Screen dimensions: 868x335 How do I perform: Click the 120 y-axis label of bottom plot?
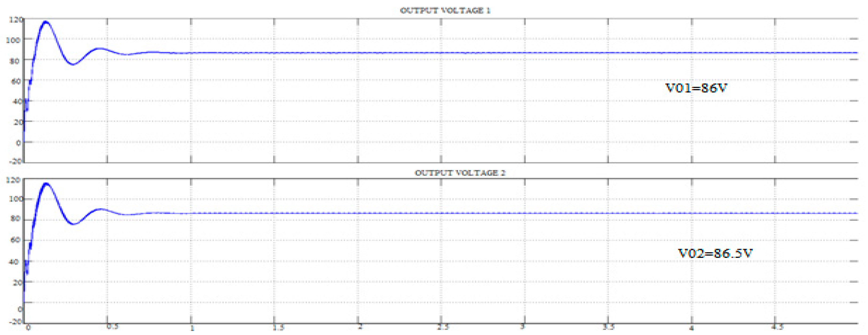tap(13, 180)
